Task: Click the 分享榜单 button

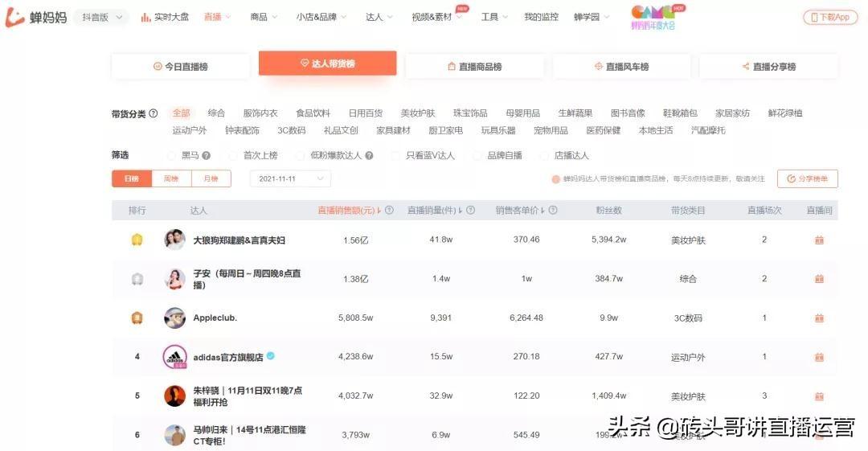Action: pos(808,179)
